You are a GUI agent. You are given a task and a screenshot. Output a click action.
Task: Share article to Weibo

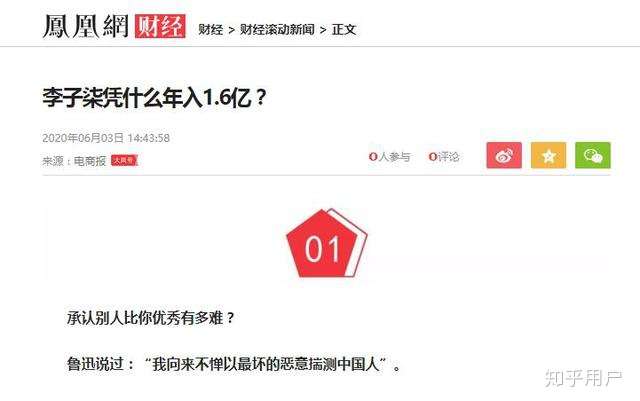(x=504, y=155)
